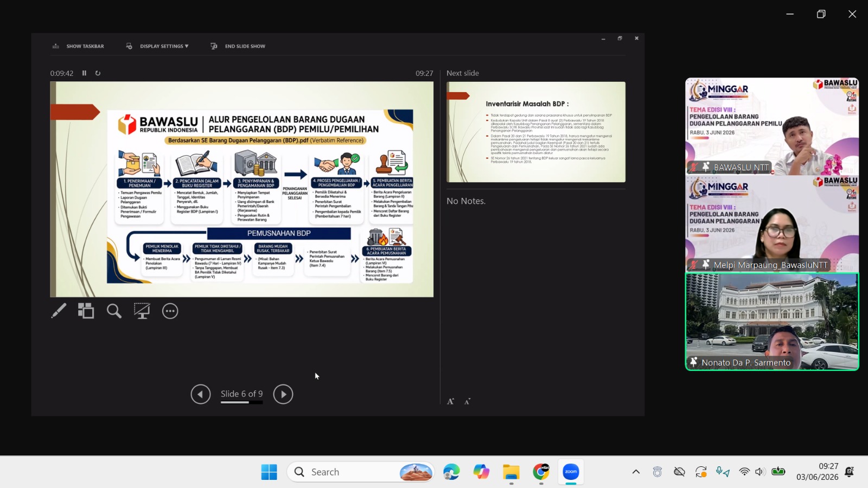868x488 pixels.
Task: Click the current slide BDP flowchart view
Action: 242,189
